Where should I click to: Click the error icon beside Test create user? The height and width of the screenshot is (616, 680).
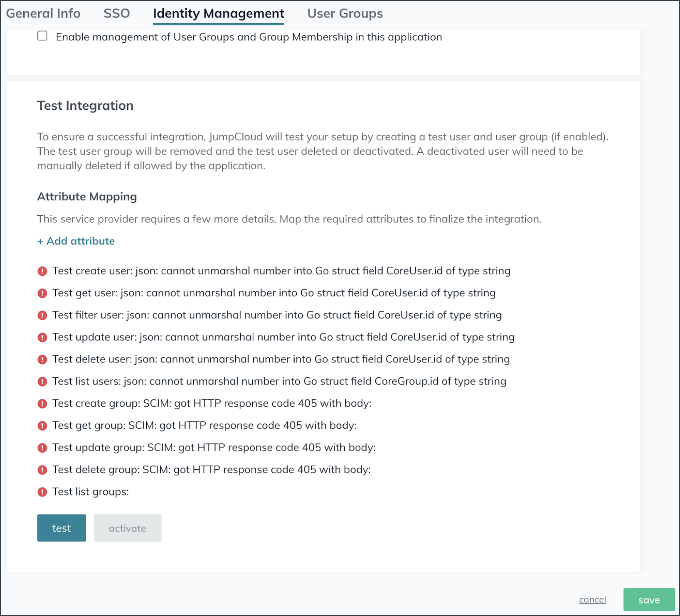[42, 271]
